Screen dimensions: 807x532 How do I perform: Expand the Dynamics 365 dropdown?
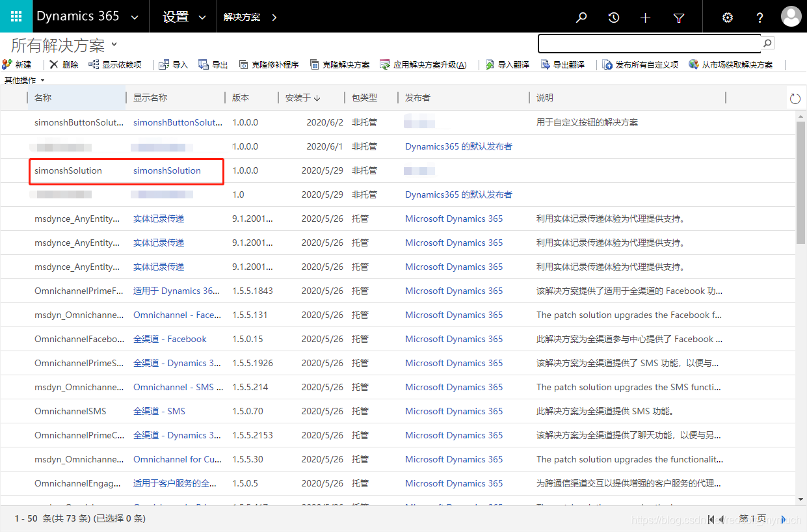[x=135, y=18]
